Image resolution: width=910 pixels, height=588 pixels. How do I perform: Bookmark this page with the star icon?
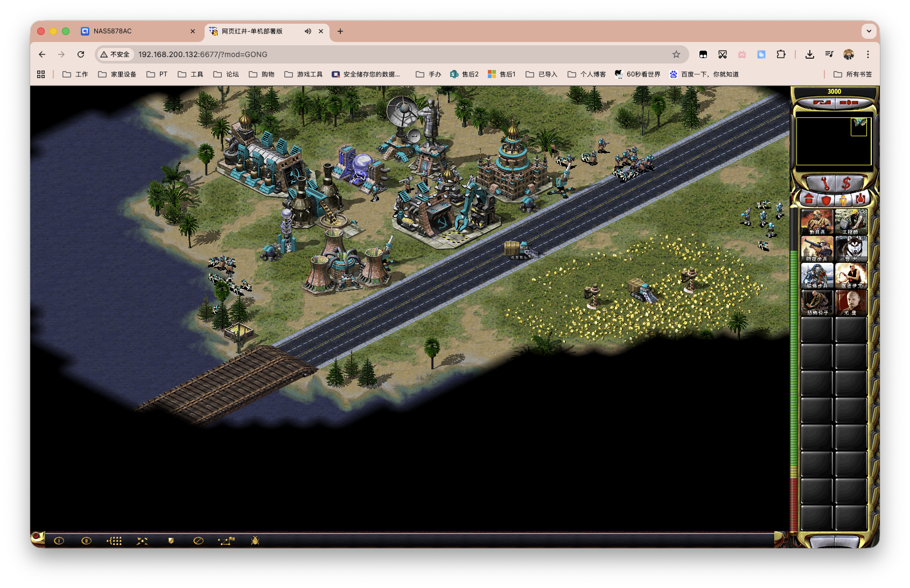[x=676, y=54]
